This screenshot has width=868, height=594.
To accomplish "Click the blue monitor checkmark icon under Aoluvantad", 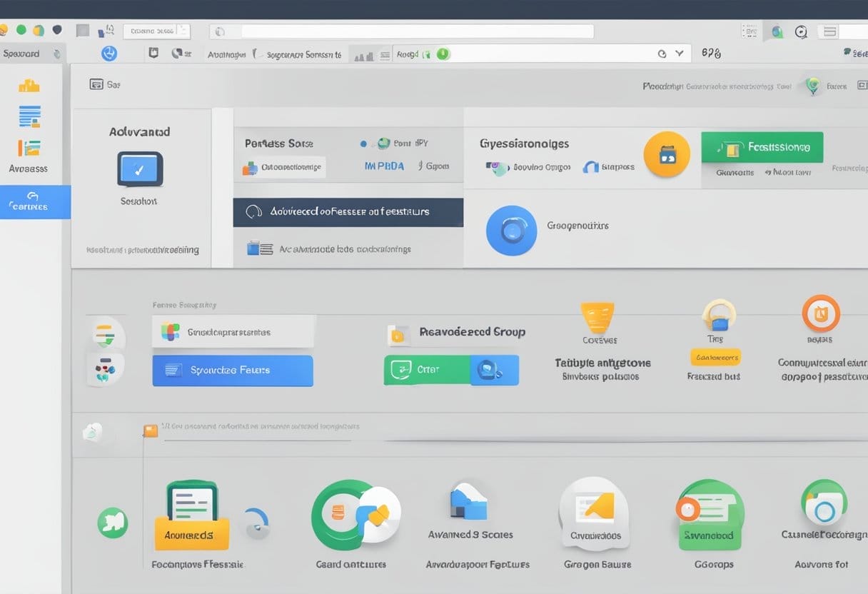I will (139, 169).
